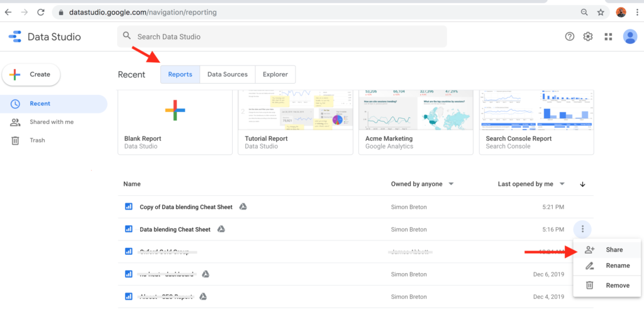Reload the page with refresh icon
Image resolution: width=644 pixels, height=309 pixels.
(41, 13)
